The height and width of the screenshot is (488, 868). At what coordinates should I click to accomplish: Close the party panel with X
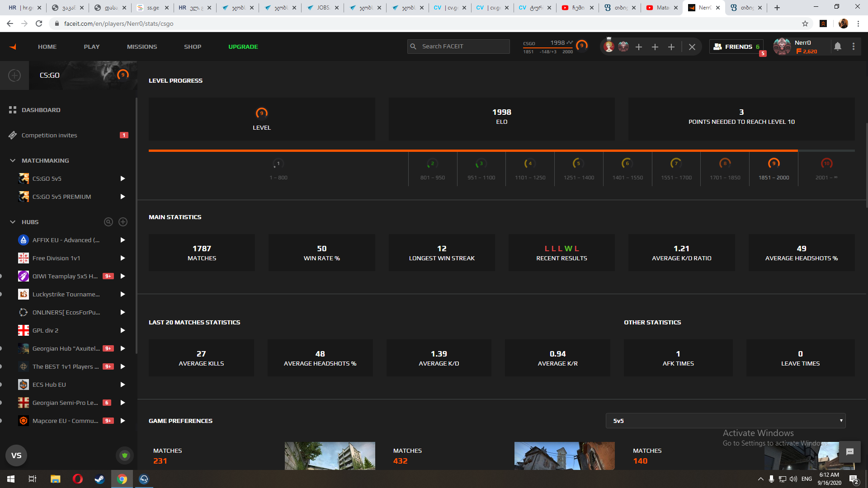point(692,47)
